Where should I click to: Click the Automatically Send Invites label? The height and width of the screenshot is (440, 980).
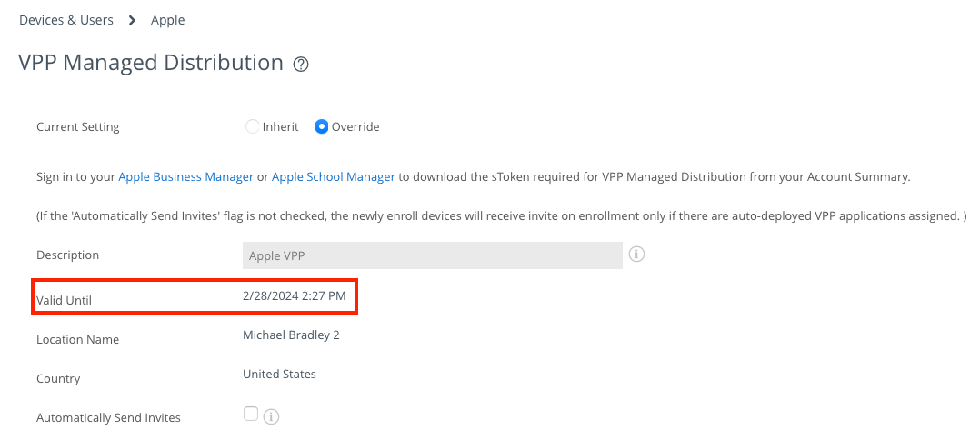[x=108, y=418]
